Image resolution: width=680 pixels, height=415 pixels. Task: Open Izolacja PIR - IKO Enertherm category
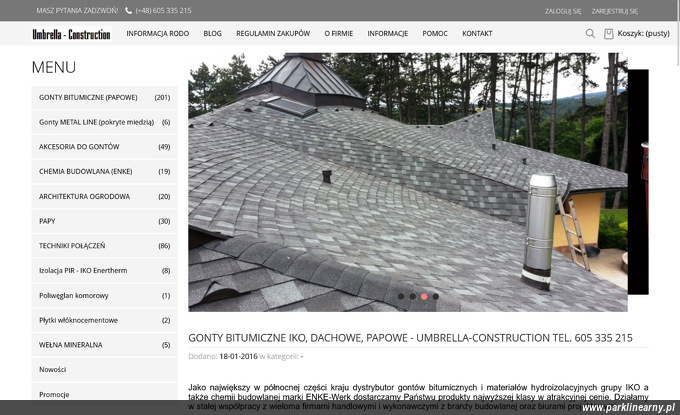point(105,271)
